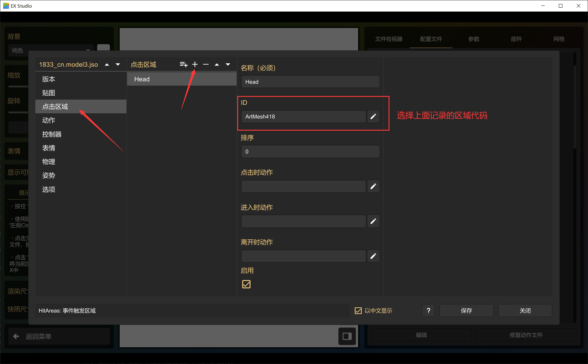Screen dimensions: 588x364
Task: Select the Head hit area entry
Action: [182, 79]
